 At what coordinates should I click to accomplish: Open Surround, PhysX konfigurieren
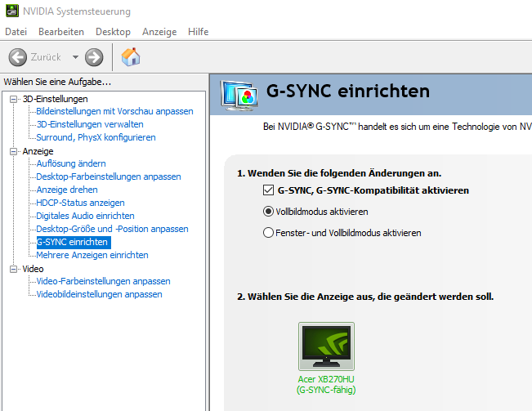click(96, 137)
